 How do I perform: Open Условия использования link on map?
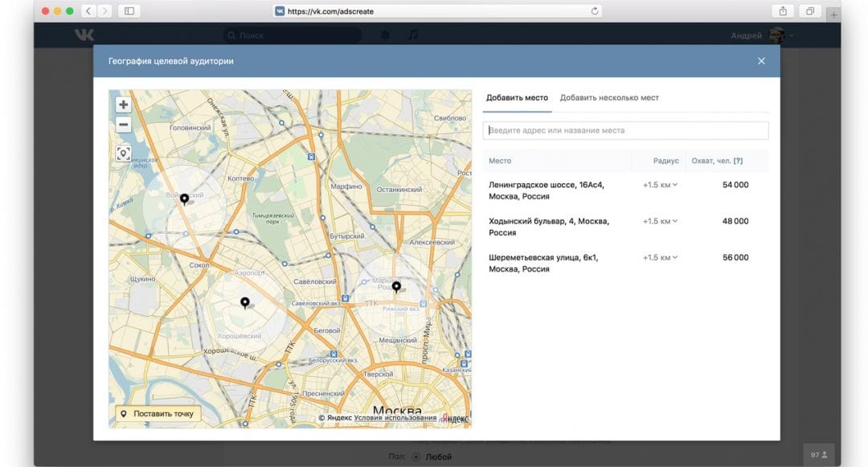395,418
